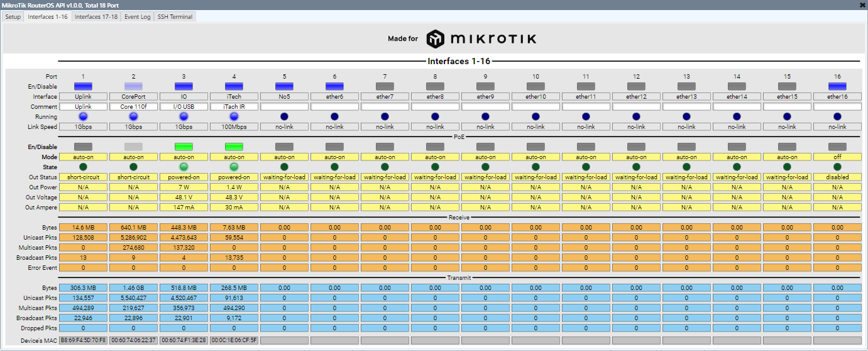Edit the Core 110f comment field
The height and width of the screenshot is (351, 868).
[x=133, y=107]
